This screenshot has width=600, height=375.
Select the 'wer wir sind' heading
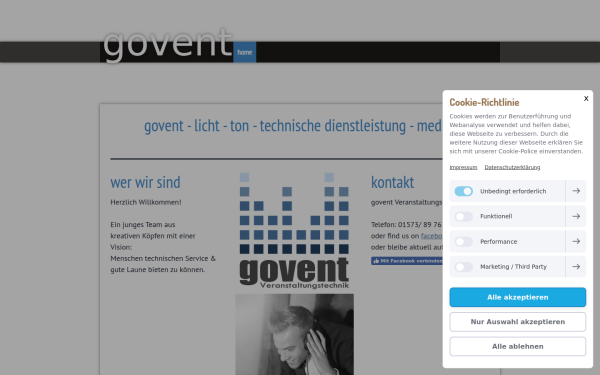pyautogui.click(x=145, y=182)
